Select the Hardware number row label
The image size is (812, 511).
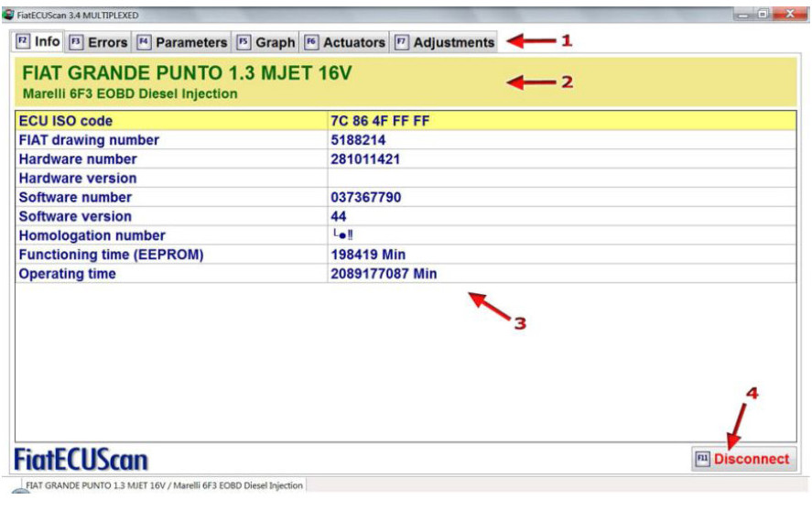tap(78, 159)
